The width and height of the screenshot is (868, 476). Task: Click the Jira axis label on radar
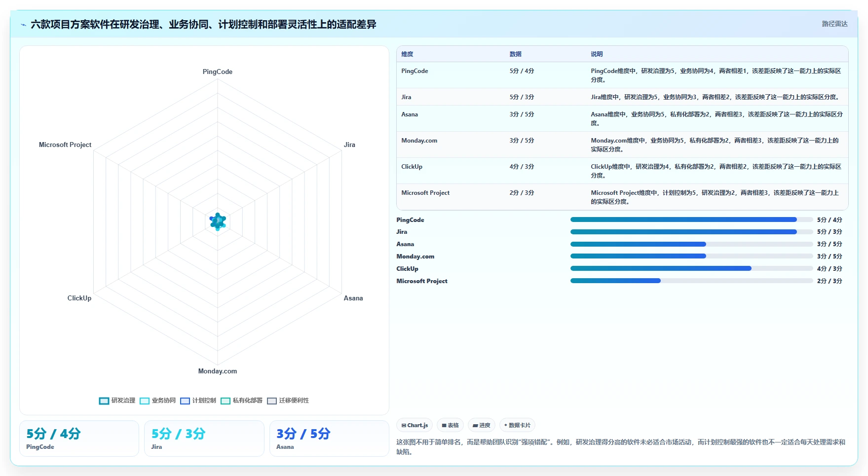point(349,145)
